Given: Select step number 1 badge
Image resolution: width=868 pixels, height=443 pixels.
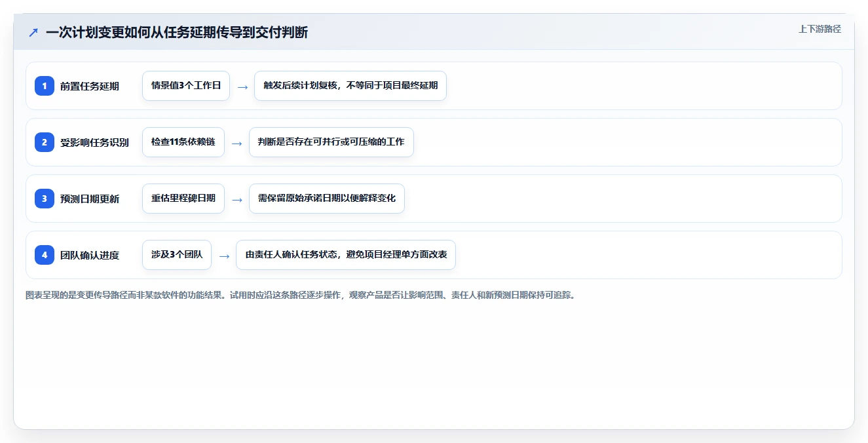Looking at the screenshot, I should click(x=45, y=86).
